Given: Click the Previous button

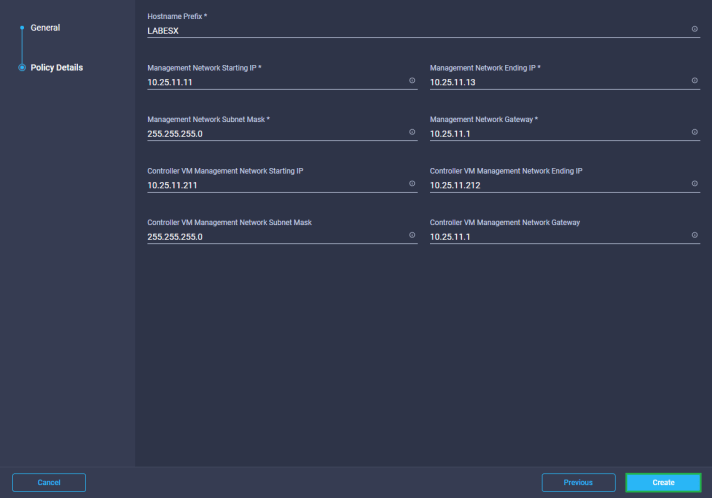Looking at the screenshot, I should [578, 482].
